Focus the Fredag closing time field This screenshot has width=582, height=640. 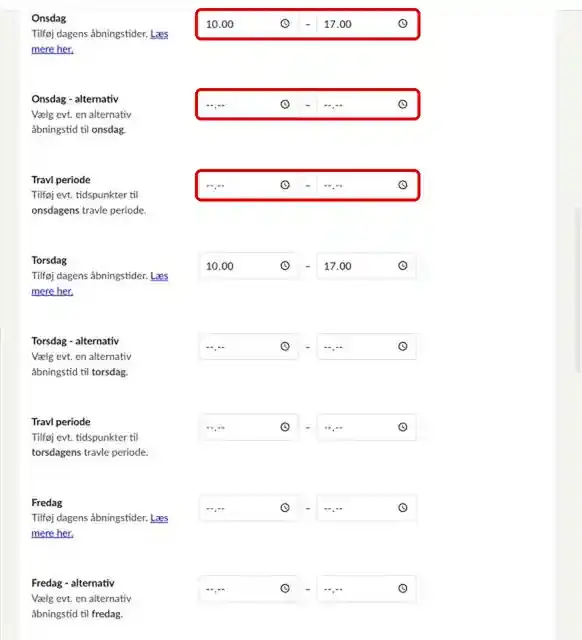pos(367,508)
